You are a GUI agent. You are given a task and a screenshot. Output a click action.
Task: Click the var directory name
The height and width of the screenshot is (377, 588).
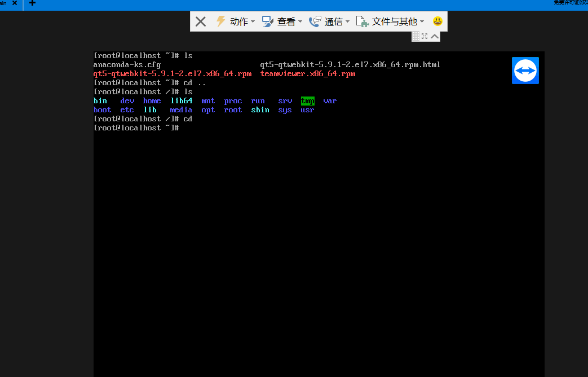[x=330, y=100]
